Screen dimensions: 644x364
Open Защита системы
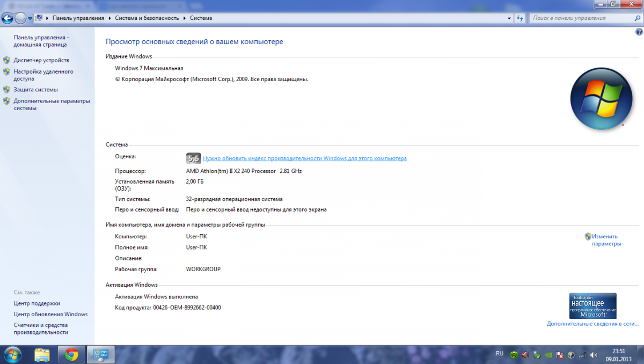[35, 90]
